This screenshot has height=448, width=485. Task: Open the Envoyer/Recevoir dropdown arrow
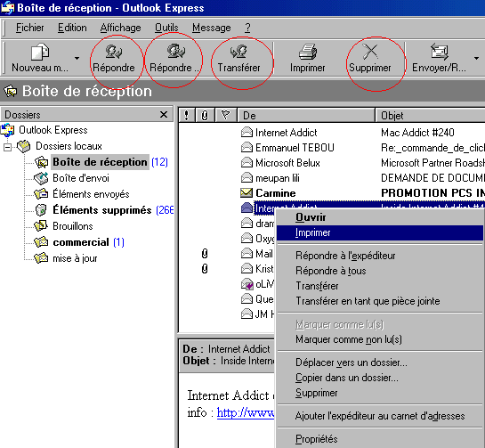coord(476,58)
